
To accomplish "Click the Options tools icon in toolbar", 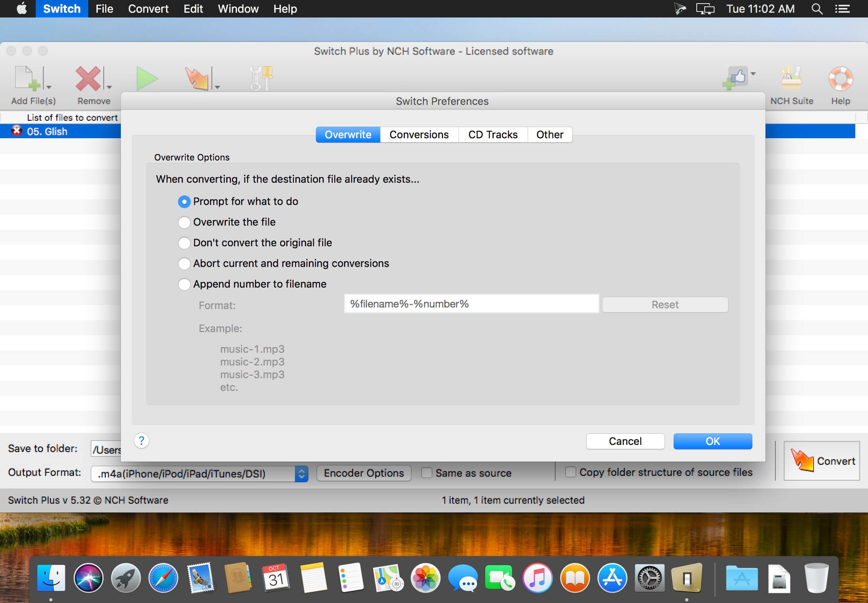I will 261,78.
